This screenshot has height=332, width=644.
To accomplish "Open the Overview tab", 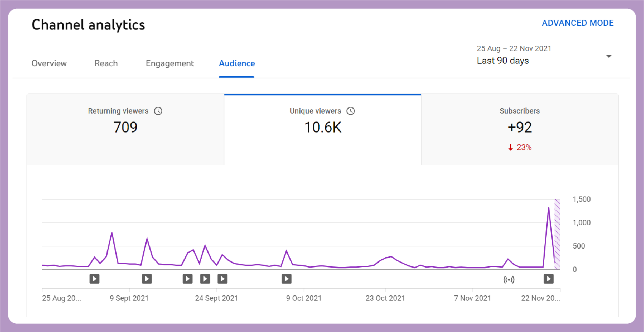I will [49, 63].
